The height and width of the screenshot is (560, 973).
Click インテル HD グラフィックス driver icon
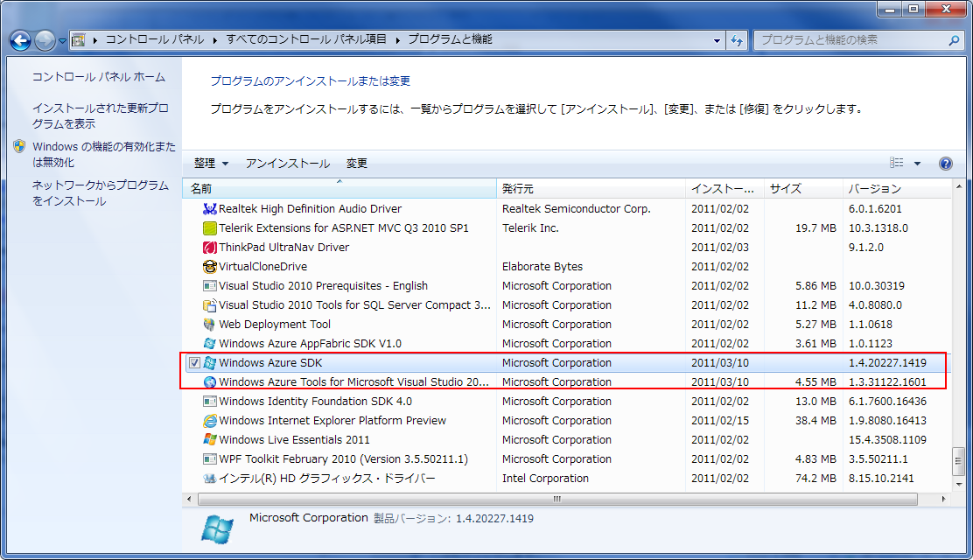click(x=210, y=478)
